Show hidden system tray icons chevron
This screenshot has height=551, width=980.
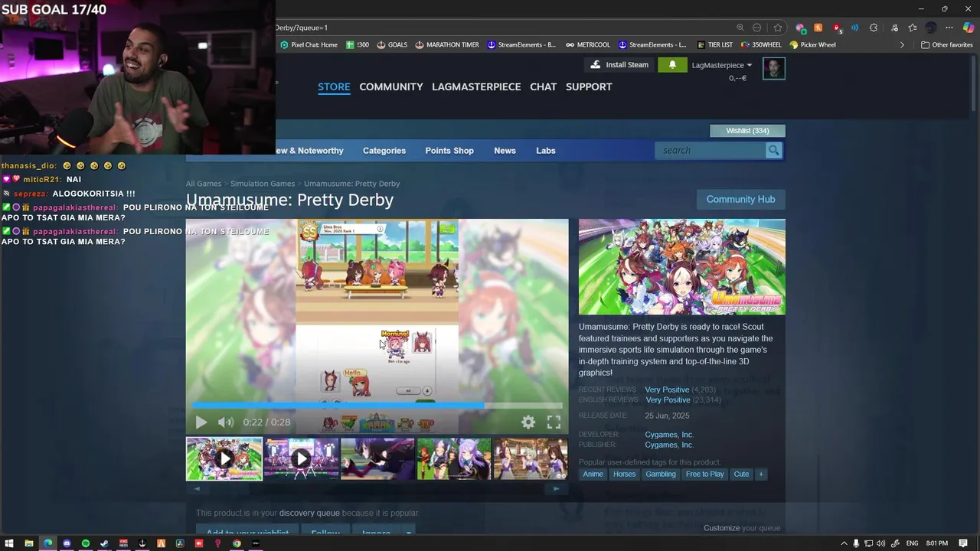click(844, 543)
